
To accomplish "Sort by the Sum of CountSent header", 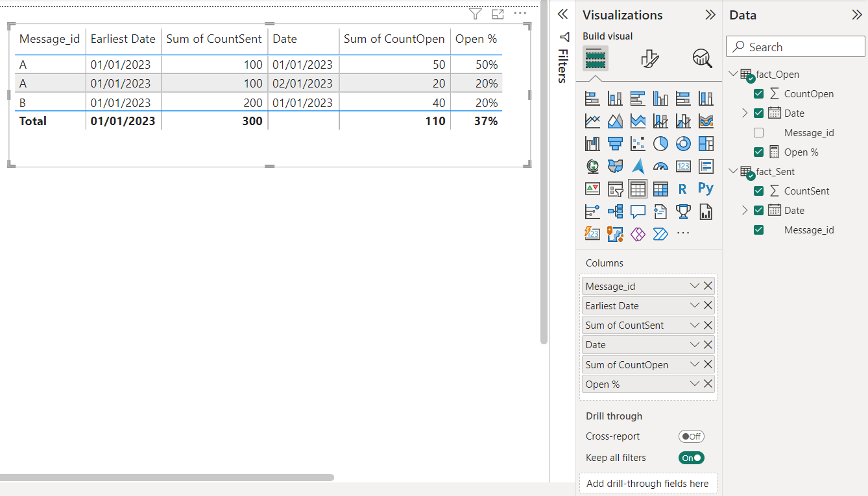I will click(214, 39).
